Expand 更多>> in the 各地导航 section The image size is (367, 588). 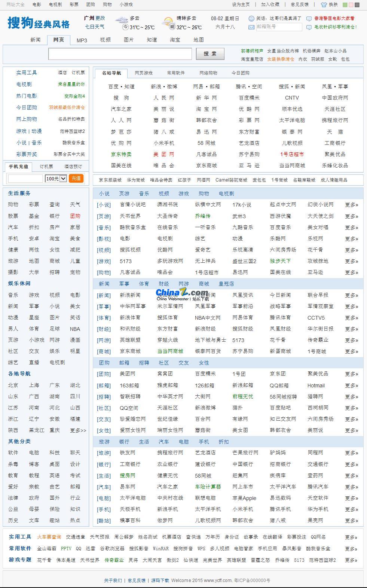(x=78, y=430)
